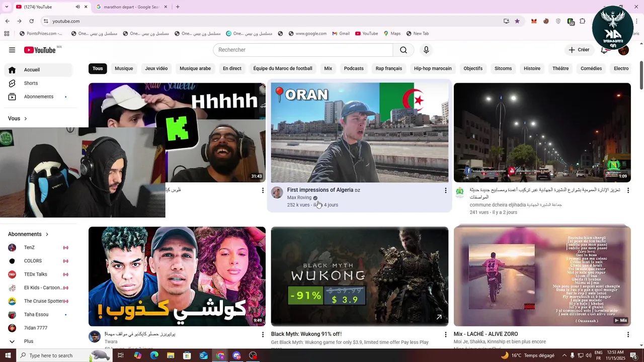
Task: Select the Objectifs filter chip
Action: pos(473,68)
